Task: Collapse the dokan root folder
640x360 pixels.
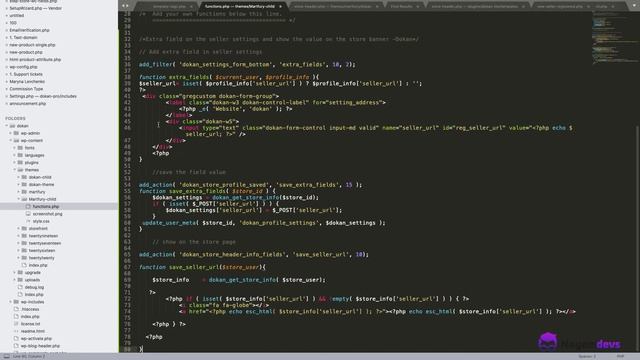Action: 7,126
